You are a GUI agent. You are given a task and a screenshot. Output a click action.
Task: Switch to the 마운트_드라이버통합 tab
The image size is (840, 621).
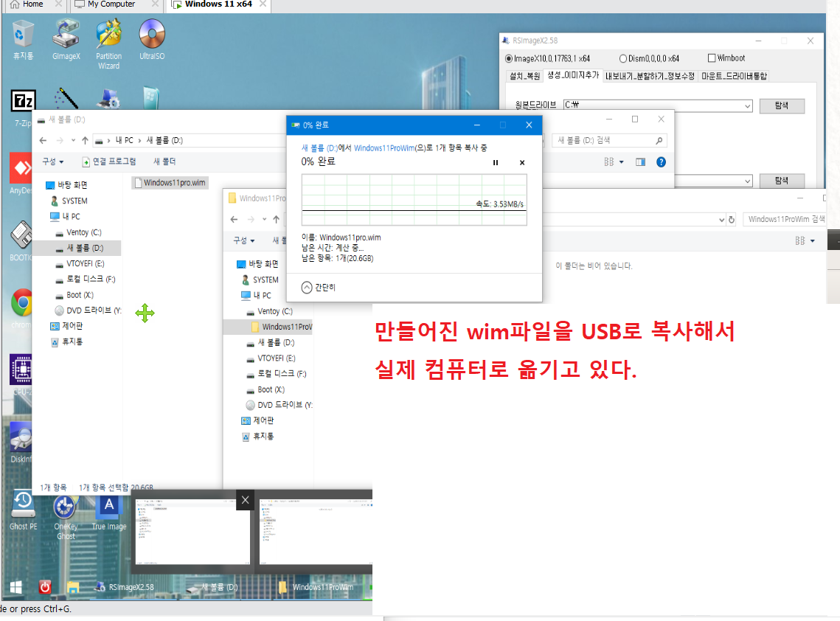(734, 76)
